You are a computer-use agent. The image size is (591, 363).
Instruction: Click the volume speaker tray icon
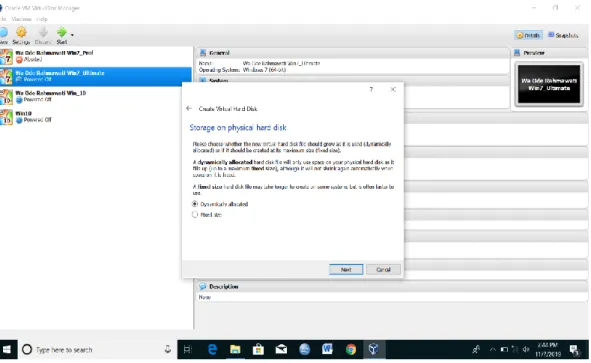(x=526, y=350)
